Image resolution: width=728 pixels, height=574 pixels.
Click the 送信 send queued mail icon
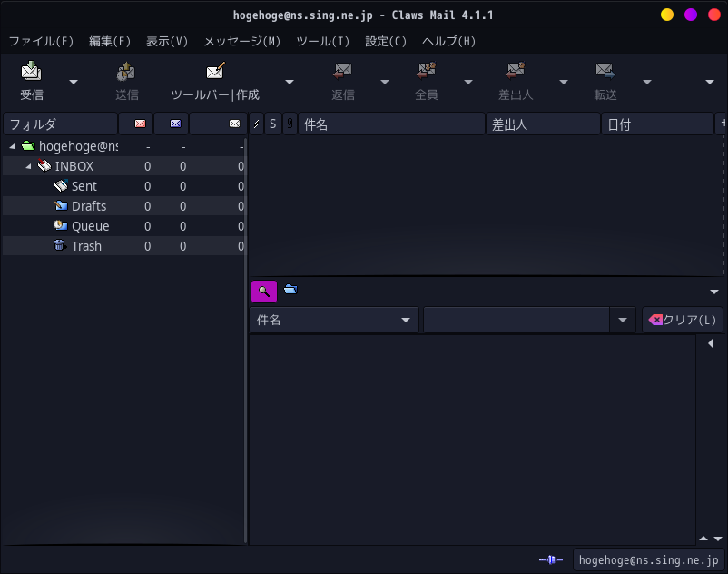click(126, 71)
